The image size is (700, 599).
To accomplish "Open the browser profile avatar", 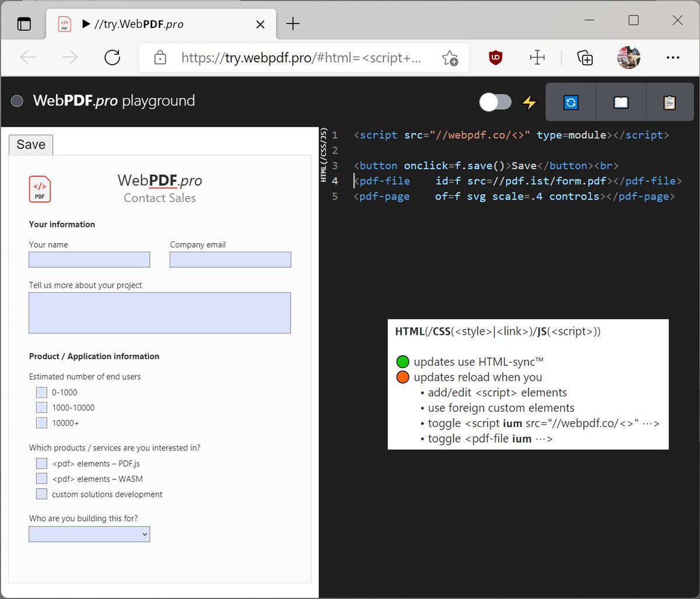I will (x=628, y=57).
